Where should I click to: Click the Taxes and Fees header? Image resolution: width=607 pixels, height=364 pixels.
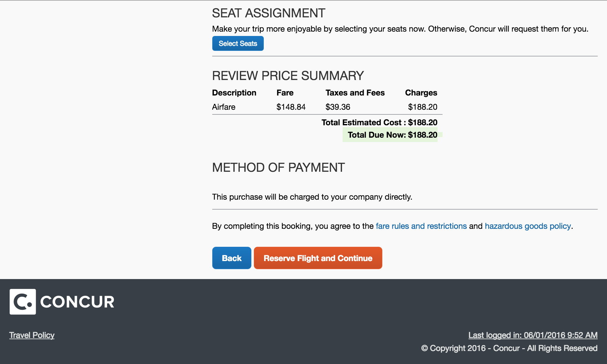pos(355,93)
